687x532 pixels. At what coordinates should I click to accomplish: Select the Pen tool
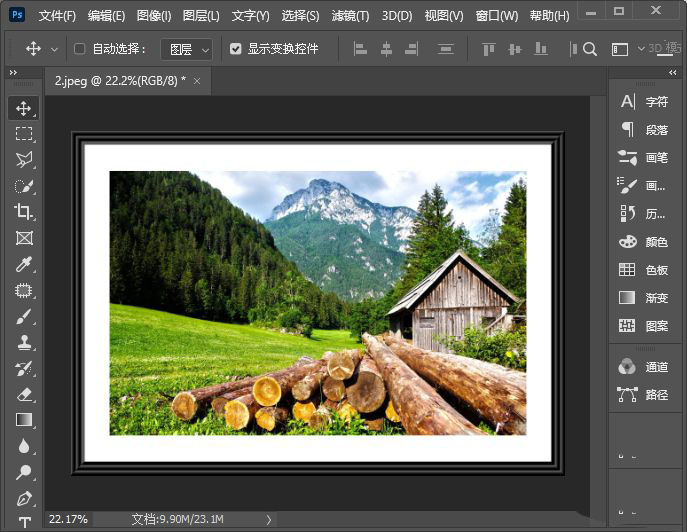click(24, 498)
